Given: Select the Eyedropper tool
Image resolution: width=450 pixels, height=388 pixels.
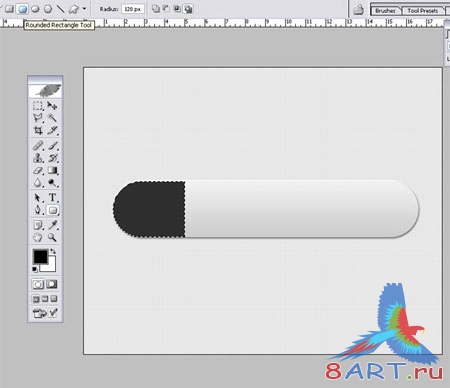Looking at the screenshot, I should [x=52, y=225].
